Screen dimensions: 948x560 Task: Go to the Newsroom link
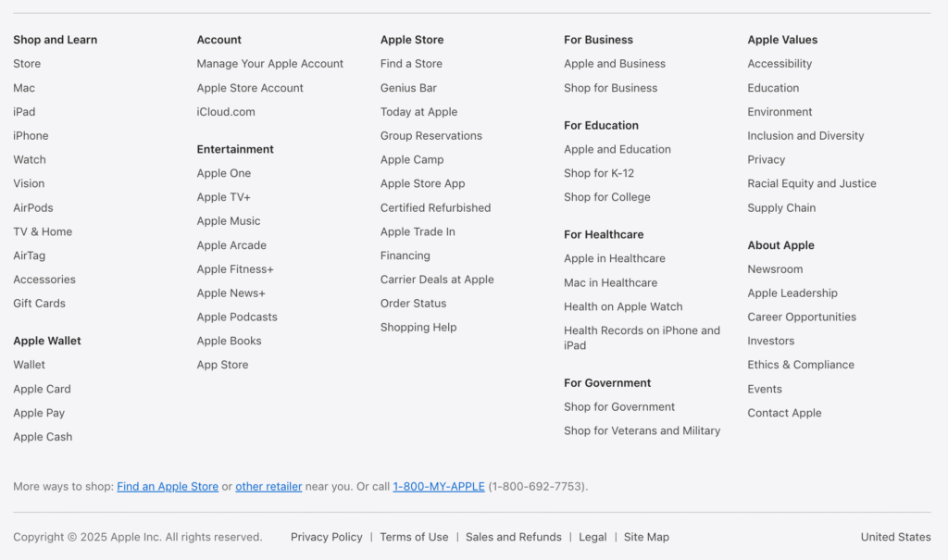[775, 269]
